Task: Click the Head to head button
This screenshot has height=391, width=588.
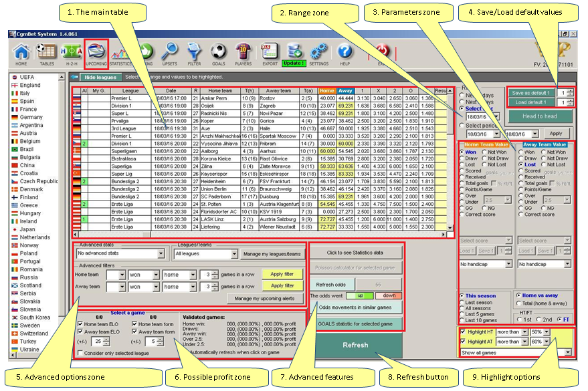Action: point(540,116)
